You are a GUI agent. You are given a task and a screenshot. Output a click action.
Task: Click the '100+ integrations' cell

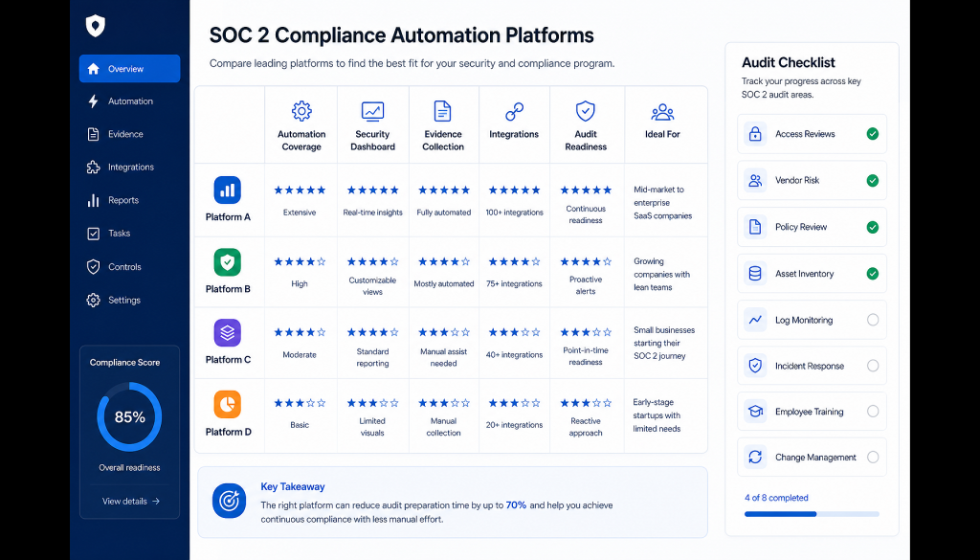click(x=514, y=213)
